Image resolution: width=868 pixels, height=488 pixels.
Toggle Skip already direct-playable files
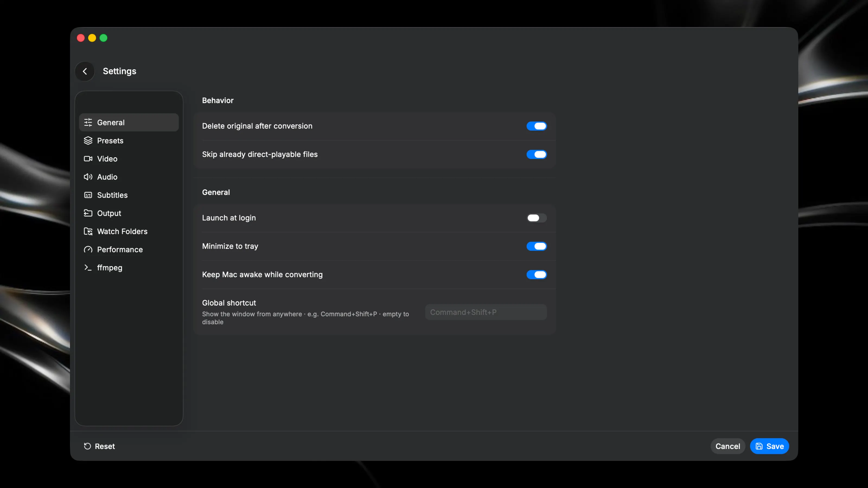537,154
